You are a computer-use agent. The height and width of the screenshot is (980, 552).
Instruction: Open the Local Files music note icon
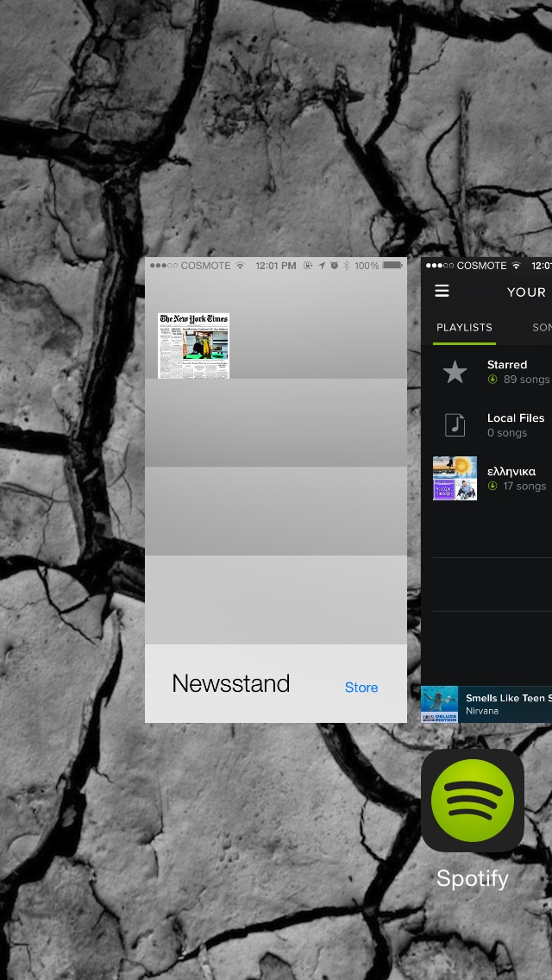pos(455,425)
